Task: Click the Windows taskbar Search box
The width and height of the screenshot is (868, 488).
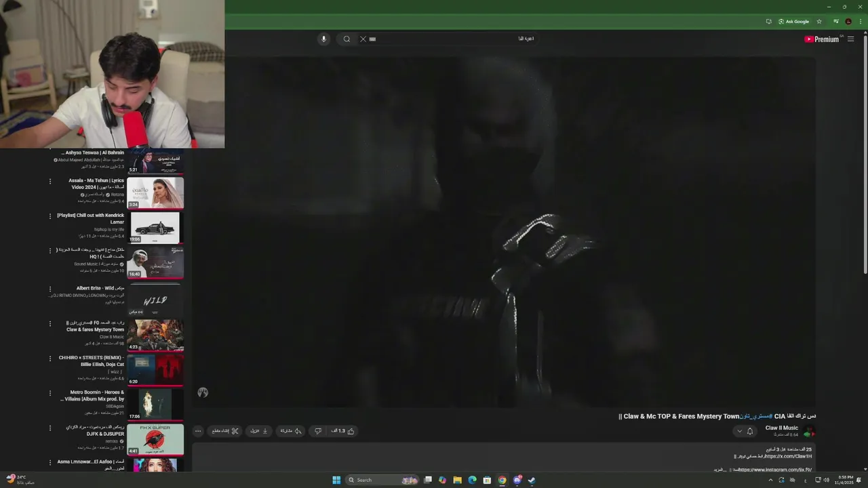Action: (x=383, y=480)
